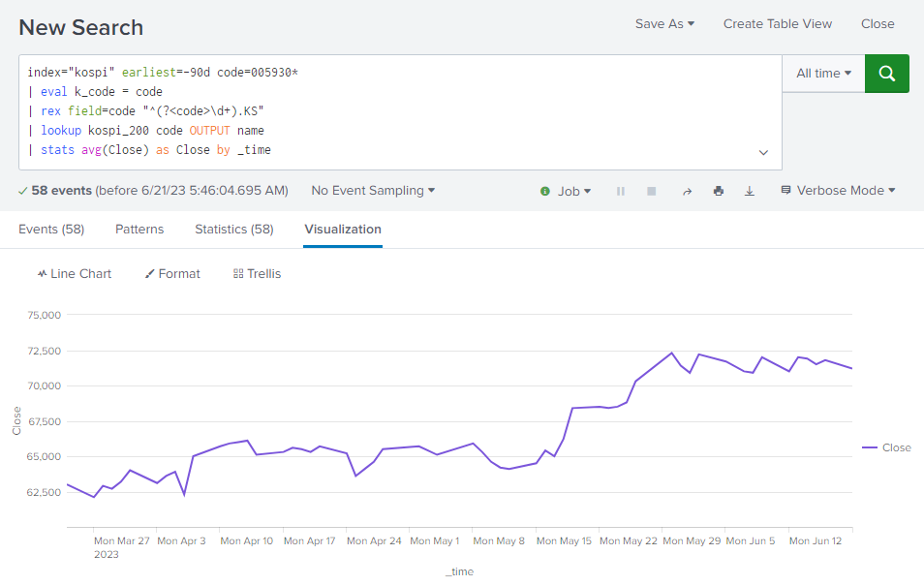924x585 pixels.
Task: Open the Trellis layout options
Action: click(x=257, y=273)
